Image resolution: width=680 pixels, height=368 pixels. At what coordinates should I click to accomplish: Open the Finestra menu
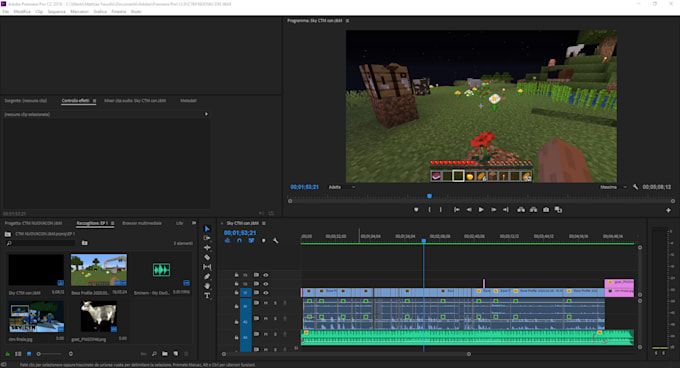coord(119,12)
